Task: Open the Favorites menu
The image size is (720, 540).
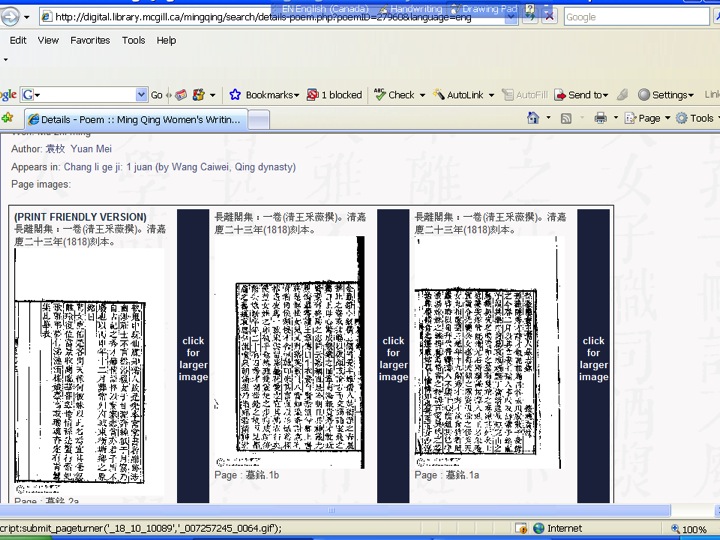Action: click(x=90, y=40)
